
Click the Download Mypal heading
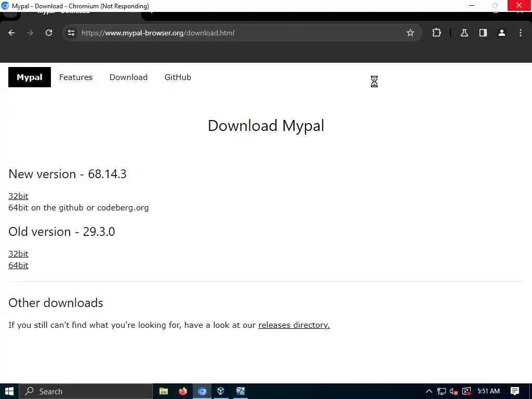pos(266,126)
